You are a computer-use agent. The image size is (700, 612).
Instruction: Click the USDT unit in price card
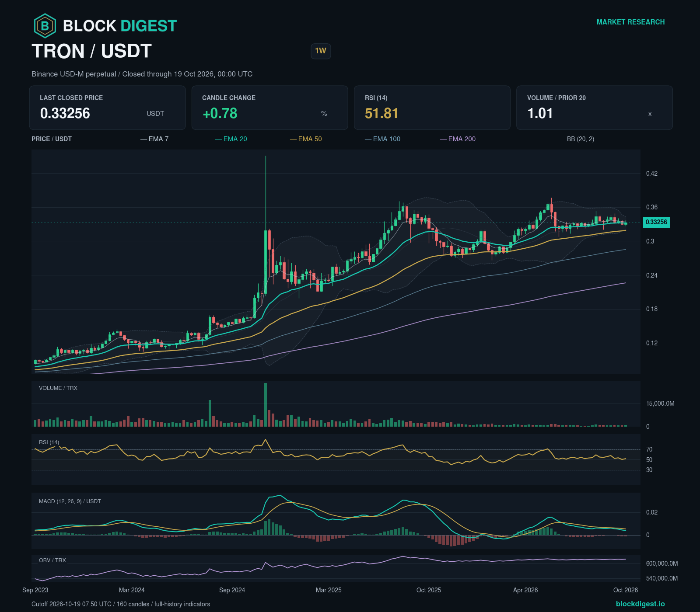pyautogui.click(x=155, y=114)
